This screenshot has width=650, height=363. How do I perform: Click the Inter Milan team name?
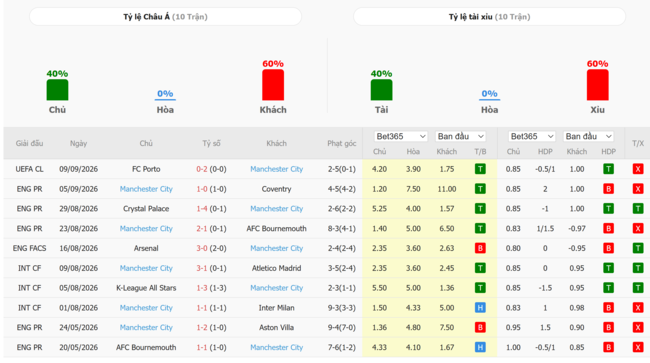click(x=276, y=308)
